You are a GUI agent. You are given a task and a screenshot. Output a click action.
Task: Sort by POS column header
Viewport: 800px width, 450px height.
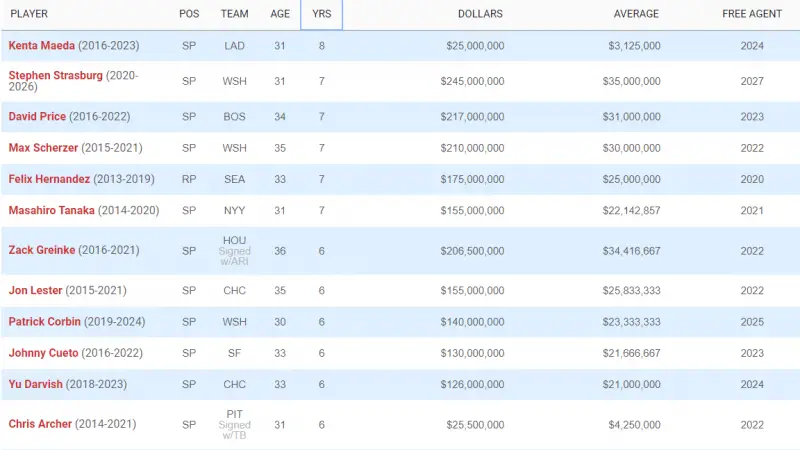pos(189,14)
